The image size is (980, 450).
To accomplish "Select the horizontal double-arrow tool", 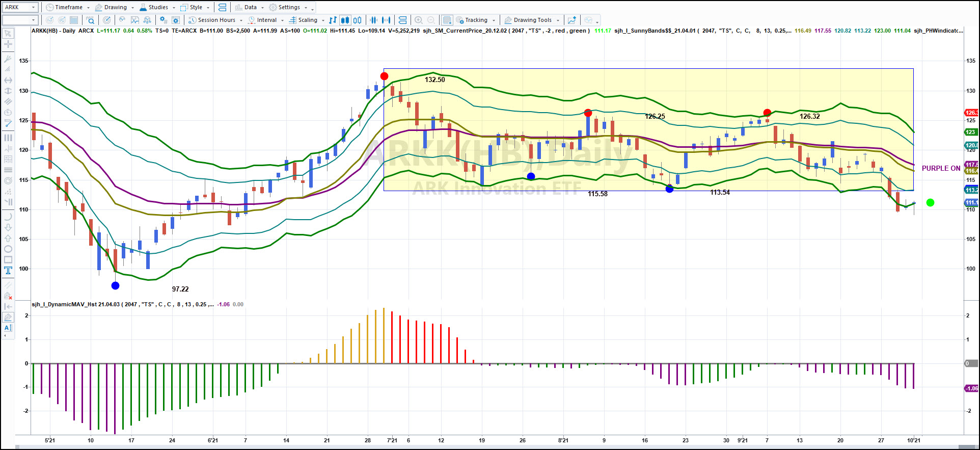I will (x=8, y=80).
